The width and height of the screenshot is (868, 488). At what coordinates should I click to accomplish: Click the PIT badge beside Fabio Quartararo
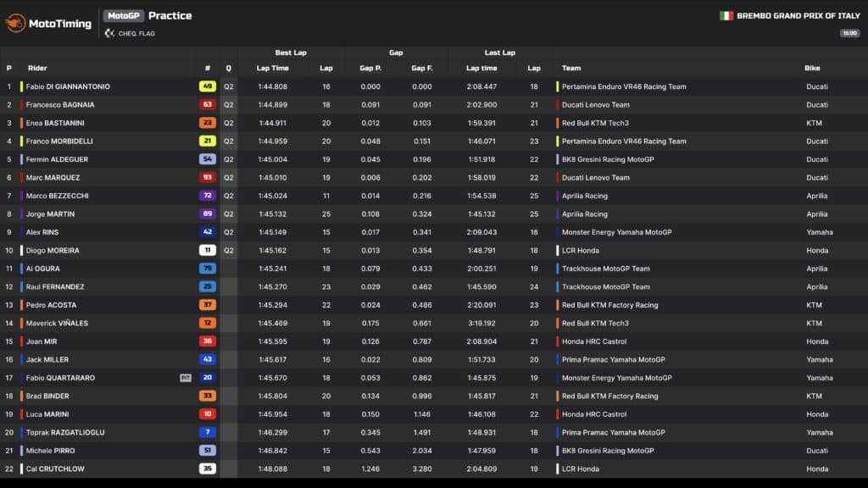186,378
